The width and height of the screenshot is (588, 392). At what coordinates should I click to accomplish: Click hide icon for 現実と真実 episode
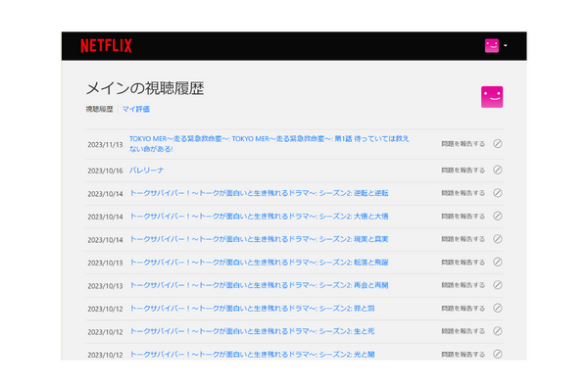point(497,239)
